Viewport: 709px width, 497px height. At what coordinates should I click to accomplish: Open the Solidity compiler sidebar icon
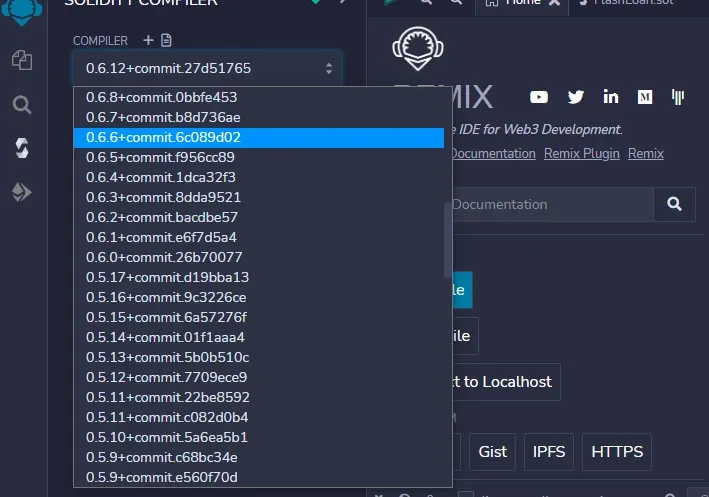[x=22, y=148]
